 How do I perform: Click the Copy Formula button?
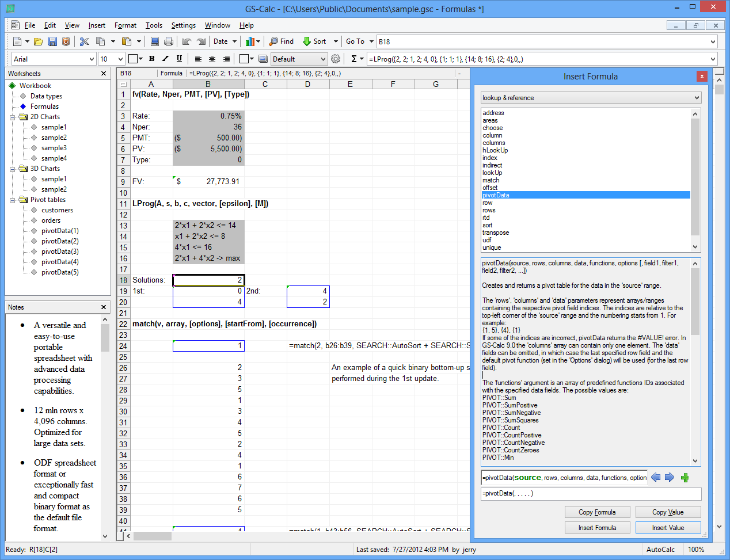coord(598,512)
